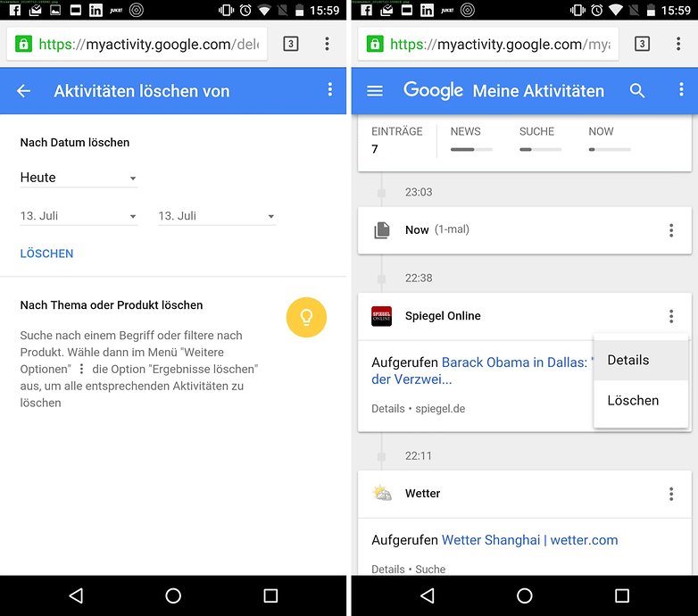Open tab switcher in right browser window

pyautogui.click(x=642, y=44)
